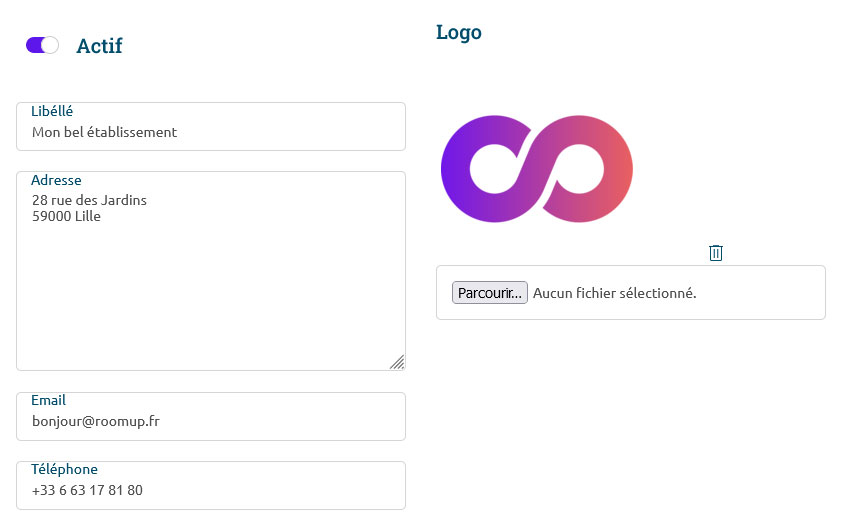Click the 'Email' field label
The height and width of the screenshot is (529, 841).
(x=48, y=400)
